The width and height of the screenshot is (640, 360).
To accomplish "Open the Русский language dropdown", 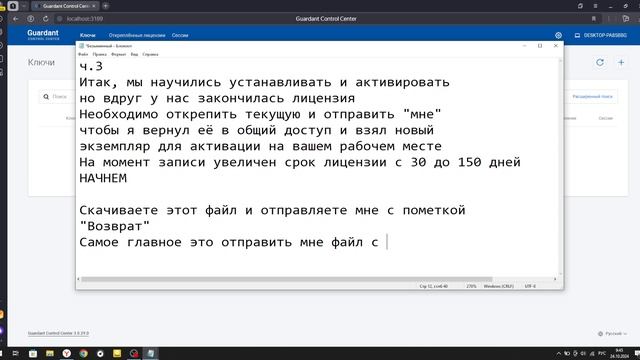I will [612, 333].
